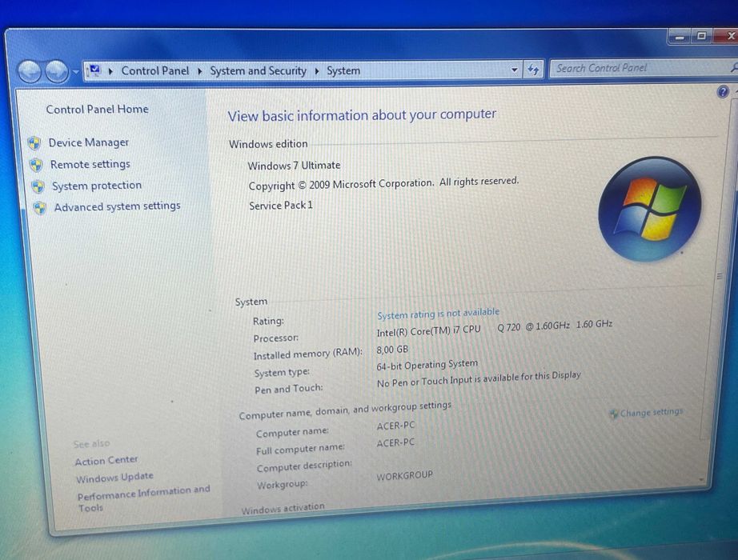
Task: Open System rating is not available link
Action: (438, 314)
